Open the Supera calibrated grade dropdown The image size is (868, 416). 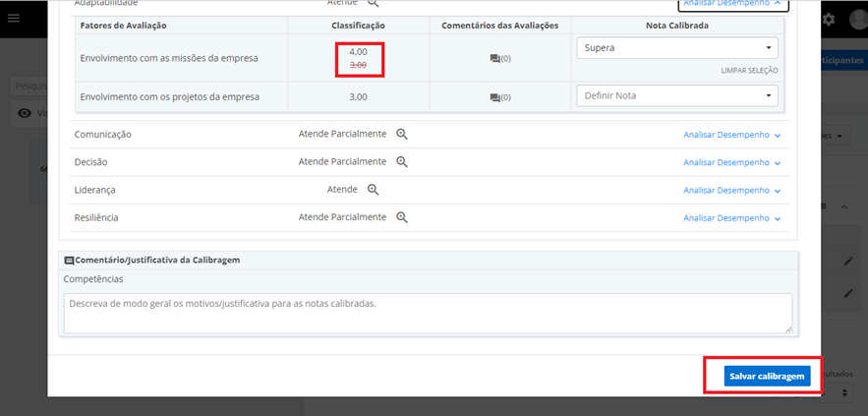[x=675, y=47]
